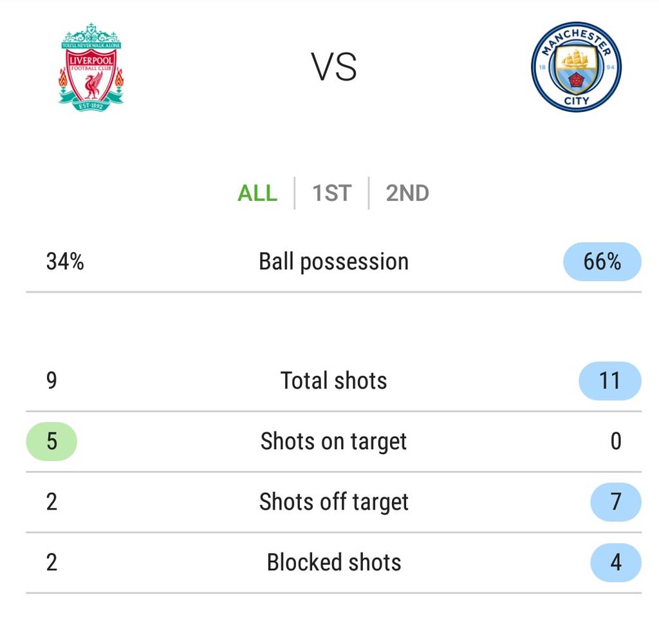Viewport: 659px width, 644px height.
Task: Click Manchester City's 4 blocked shots badge
Action: pyautogui.click(x=615, y=562)
